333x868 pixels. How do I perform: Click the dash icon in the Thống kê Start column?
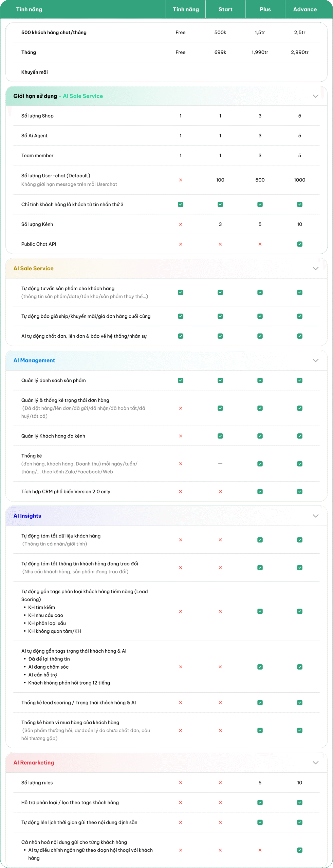(x=220, y=463)
